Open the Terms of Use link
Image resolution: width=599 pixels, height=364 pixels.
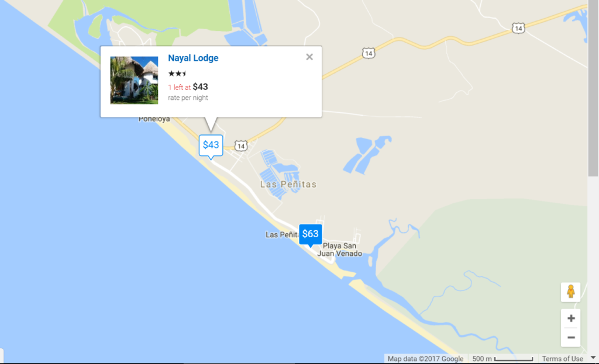562,359
